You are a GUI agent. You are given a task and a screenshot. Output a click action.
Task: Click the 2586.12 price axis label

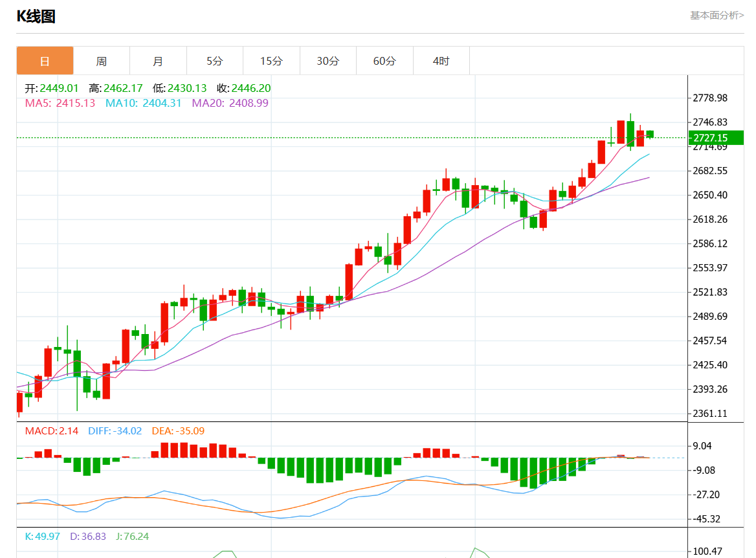coord(709,243)
